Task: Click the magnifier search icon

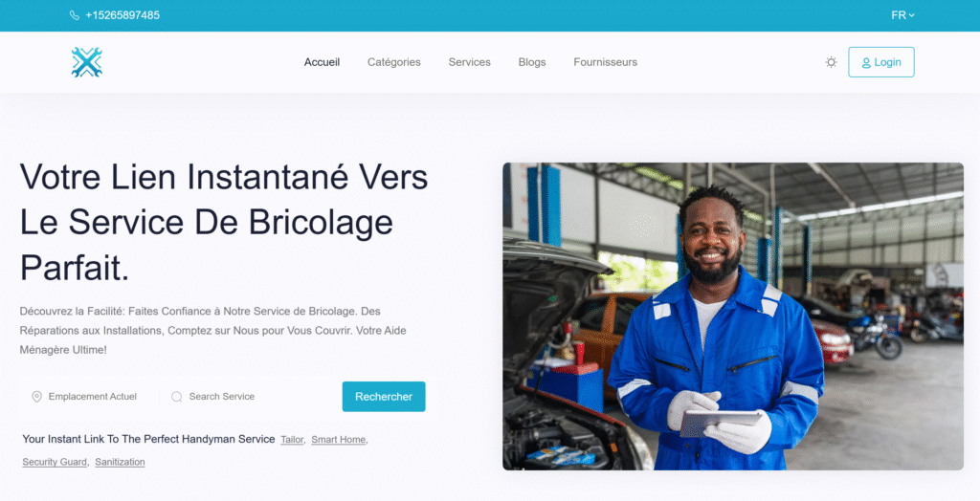Action: (x=177, y=397)
